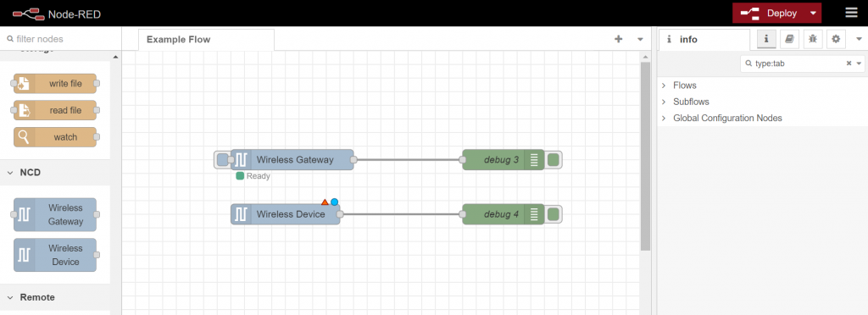Image resolution: width=868 pixels, height=315 pixels.
Task: Add a new flow with plus icon
Action: point(618,39)
